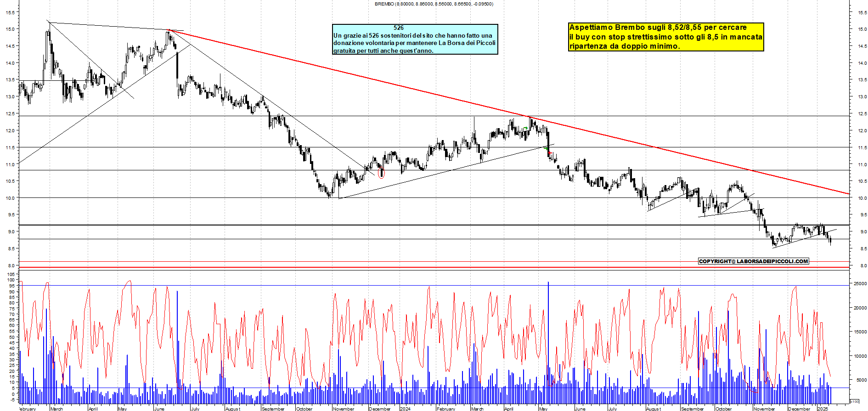This screenshot has height=411, width=868.
Task: Click 10.5 on the right price axis
Action: (862, 181)
